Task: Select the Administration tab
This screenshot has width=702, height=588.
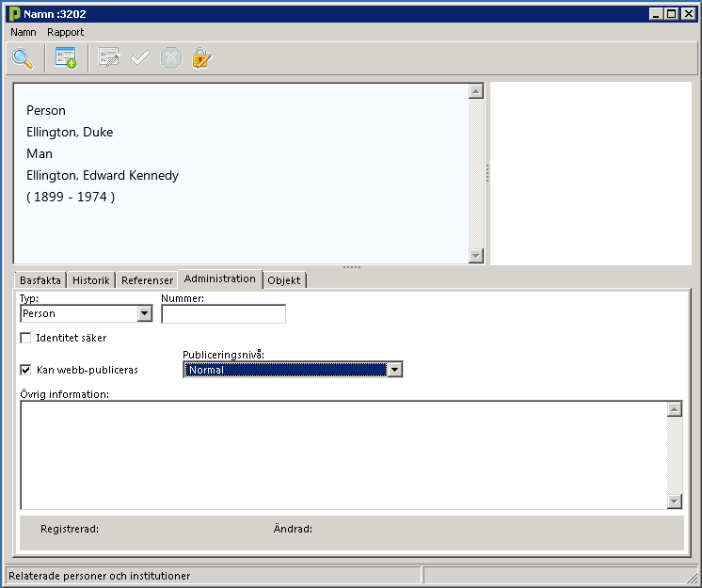Action: [x=220, y=278]
